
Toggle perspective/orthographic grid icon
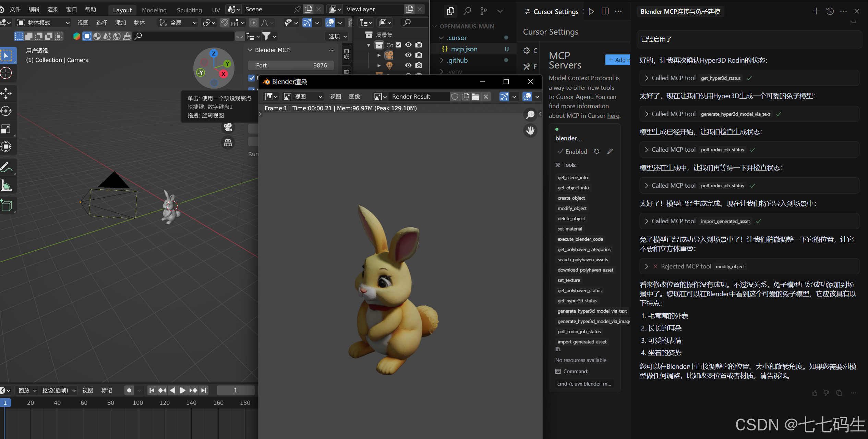[228, 143]
